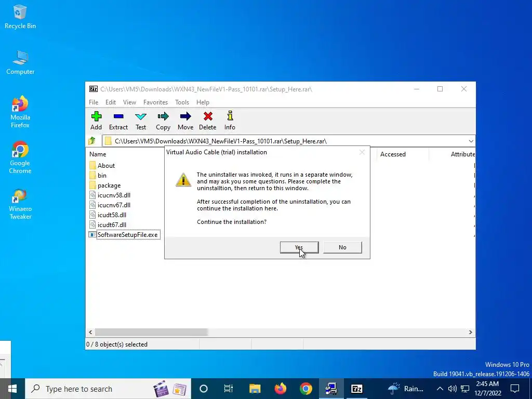The image size is (532, 399).
Task: Click the scroll right arrow
Action: (x=470, y=332)
